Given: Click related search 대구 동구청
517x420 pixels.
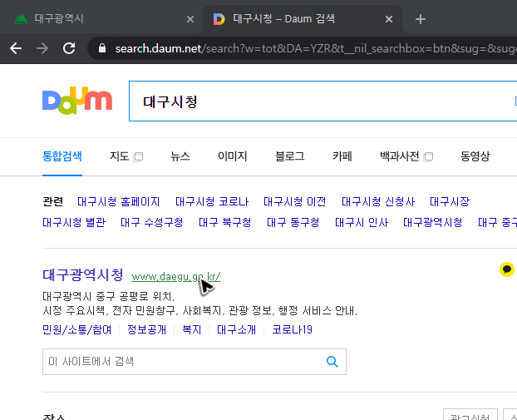Looking at the screenshot, I should (x=293, y=222).
